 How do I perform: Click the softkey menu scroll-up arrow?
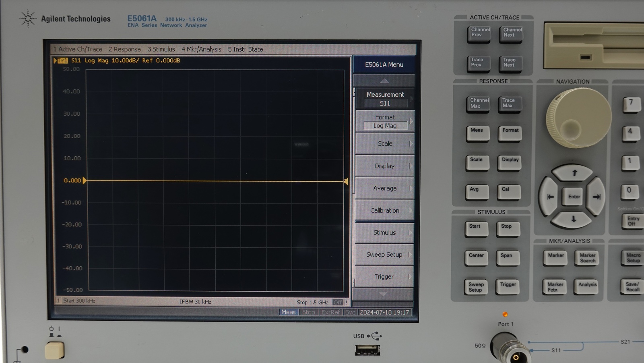coord(384,80)
